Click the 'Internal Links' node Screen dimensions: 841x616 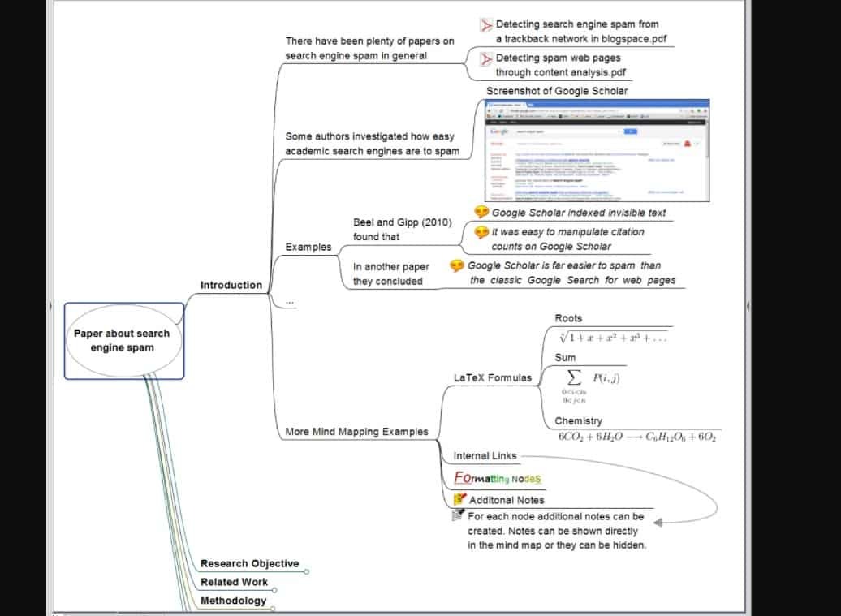tap(485, 455)
